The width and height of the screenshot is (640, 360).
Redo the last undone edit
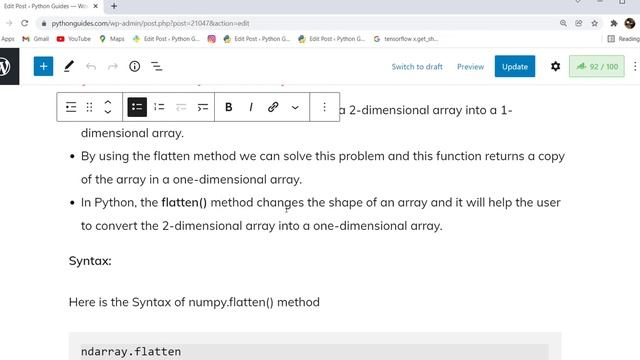[x=113, y=67]
